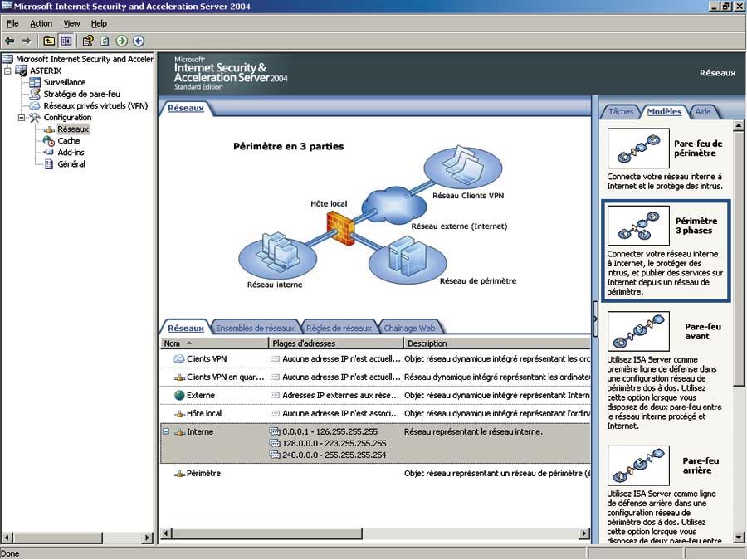Click the Refresh page toolbar icon

click(x=105, y=41)
